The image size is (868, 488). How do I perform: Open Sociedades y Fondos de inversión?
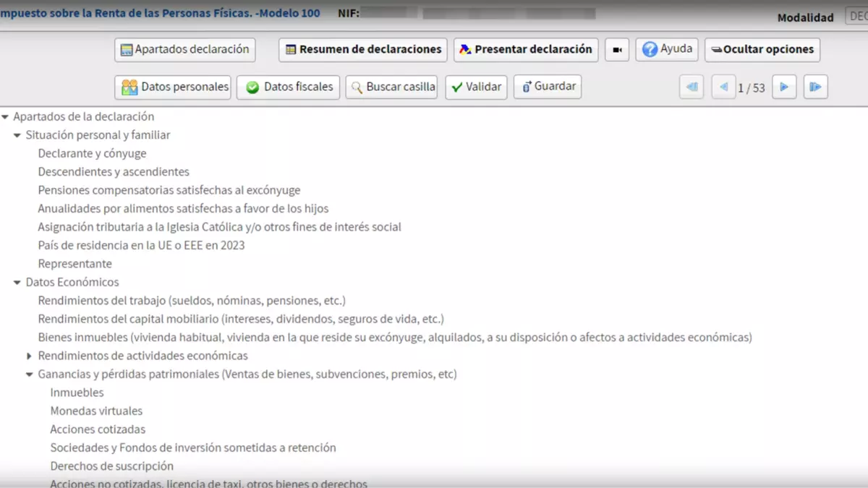193,448
